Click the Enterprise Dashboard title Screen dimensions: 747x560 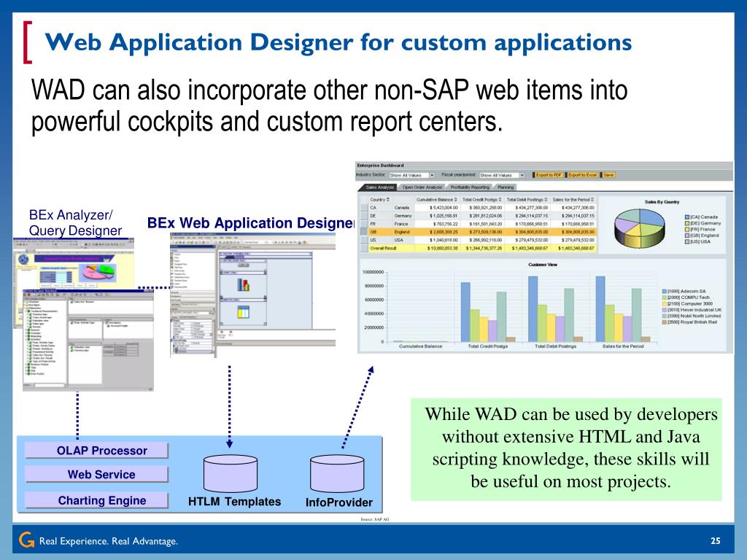tap(380, 166)
